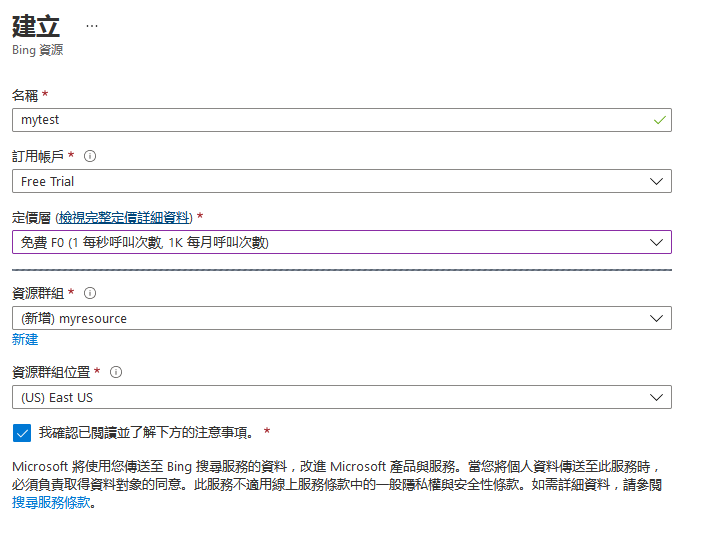Click the 資源群組位置 field label
Viewport: 717px width, 548px height.
tap(51, 372)
